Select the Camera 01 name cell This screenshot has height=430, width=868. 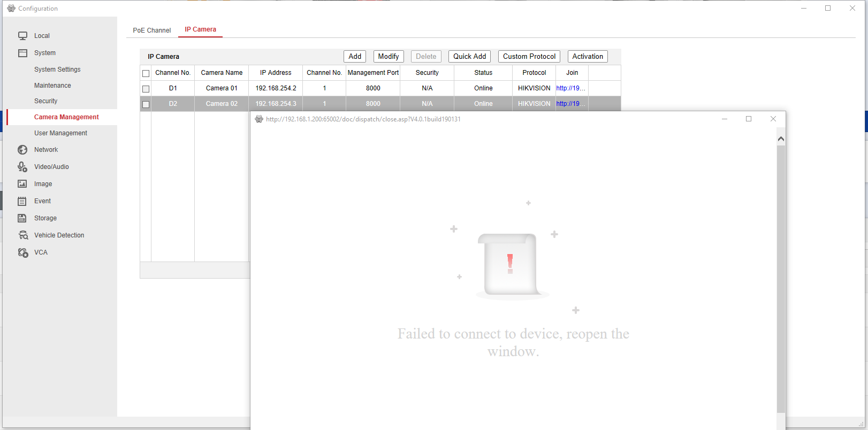(222, 88)
